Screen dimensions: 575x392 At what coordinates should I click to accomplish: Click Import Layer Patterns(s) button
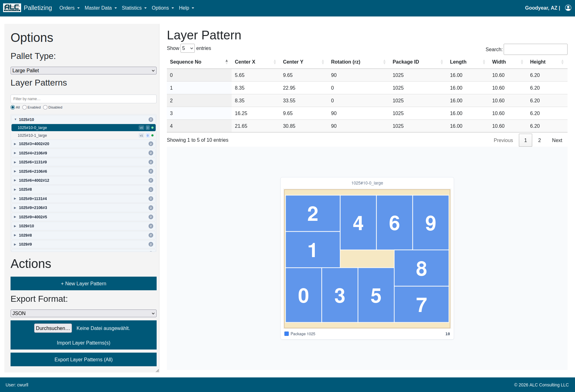tap(83, 343)
